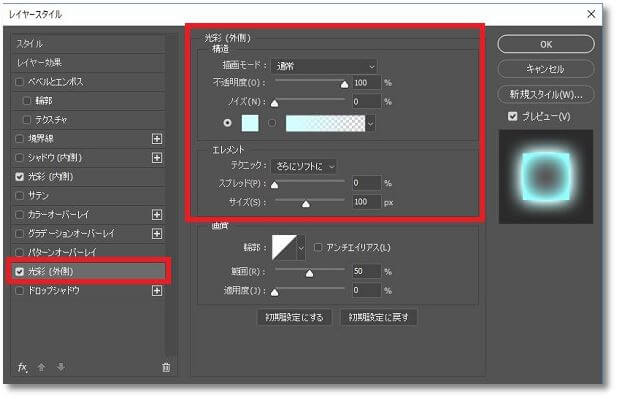Click the fx add-effect icon
618x399 pixels.
coord(22,367)
